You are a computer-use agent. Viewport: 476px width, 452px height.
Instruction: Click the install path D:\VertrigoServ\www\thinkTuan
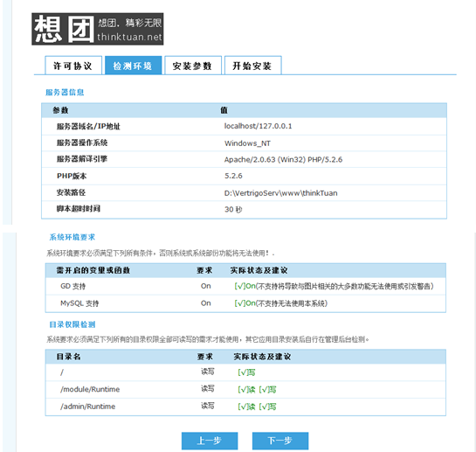[281, 193]
